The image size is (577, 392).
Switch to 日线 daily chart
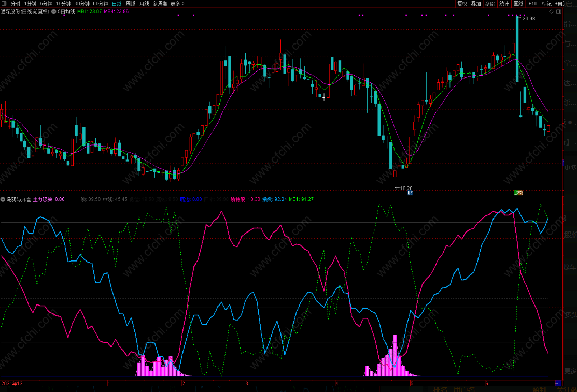[x=117, y=4]
